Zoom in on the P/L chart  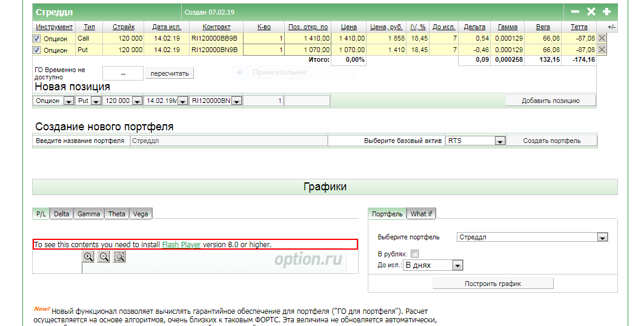point(88,256)
